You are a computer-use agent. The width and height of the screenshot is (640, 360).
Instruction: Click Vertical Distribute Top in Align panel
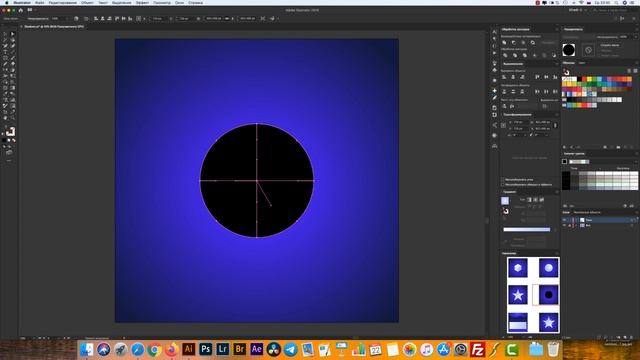click(x=504, y=91)
